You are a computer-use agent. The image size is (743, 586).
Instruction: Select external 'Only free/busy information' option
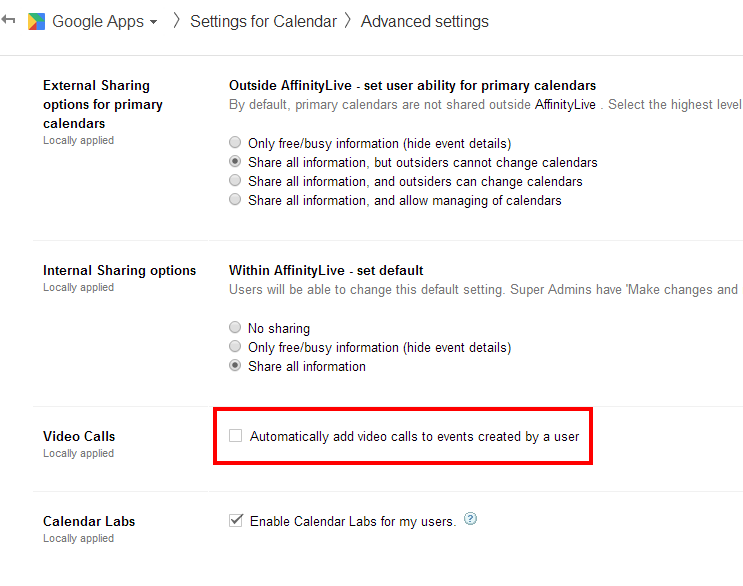coord(235,143)
